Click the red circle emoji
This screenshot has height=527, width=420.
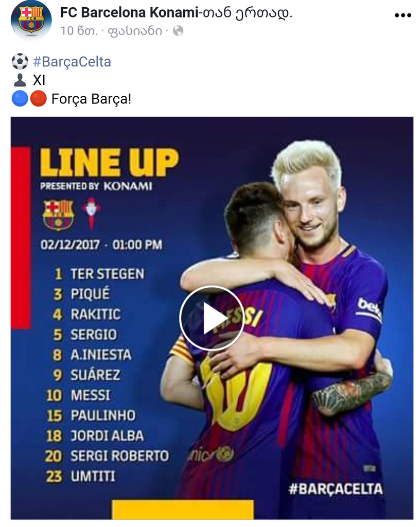click(x=38, y=99)
